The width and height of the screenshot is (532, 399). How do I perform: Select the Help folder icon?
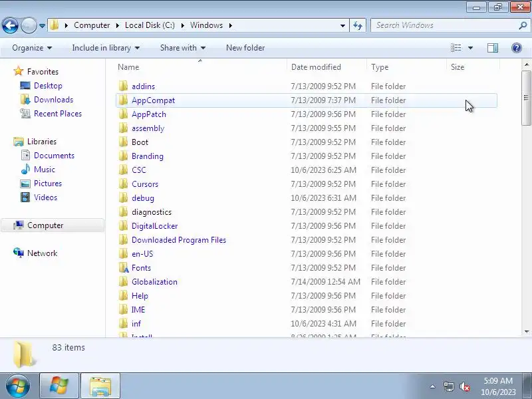pos(123,295)
